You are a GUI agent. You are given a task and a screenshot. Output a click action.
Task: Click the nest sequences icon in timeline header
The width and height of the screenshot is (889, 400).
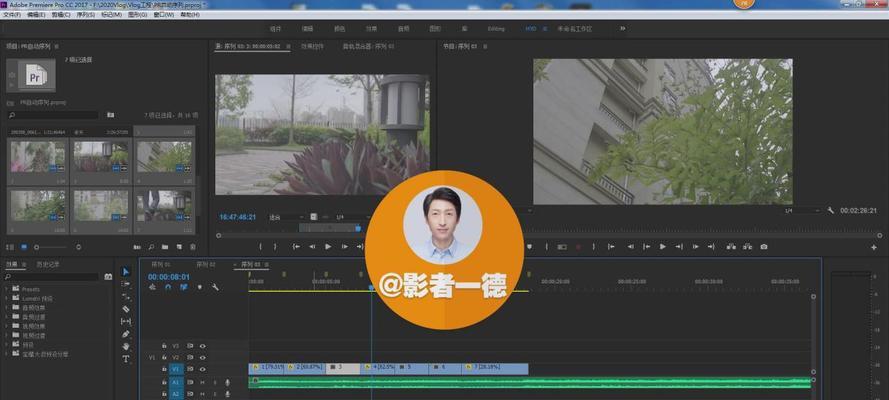click(x=153, y=287)
